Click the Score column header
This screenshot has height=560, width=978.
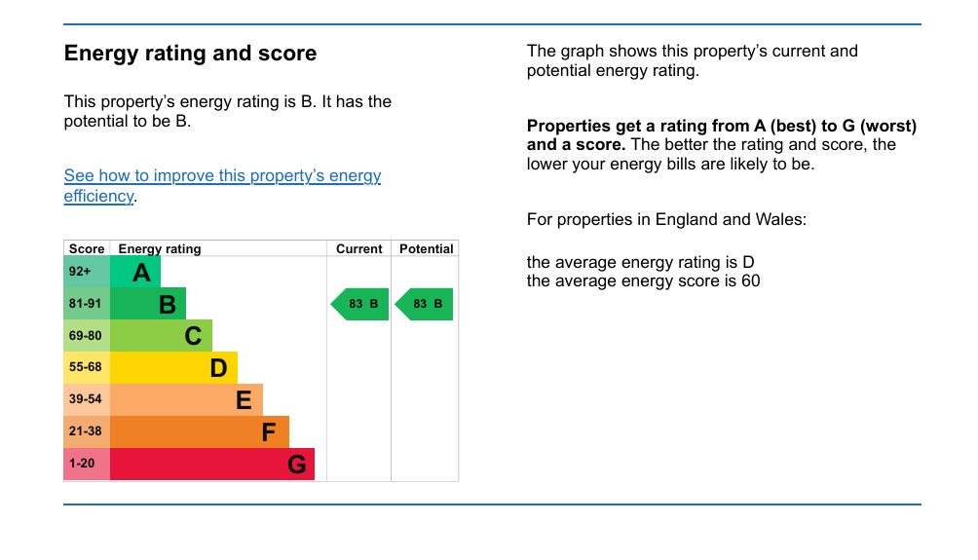point(87,249)
